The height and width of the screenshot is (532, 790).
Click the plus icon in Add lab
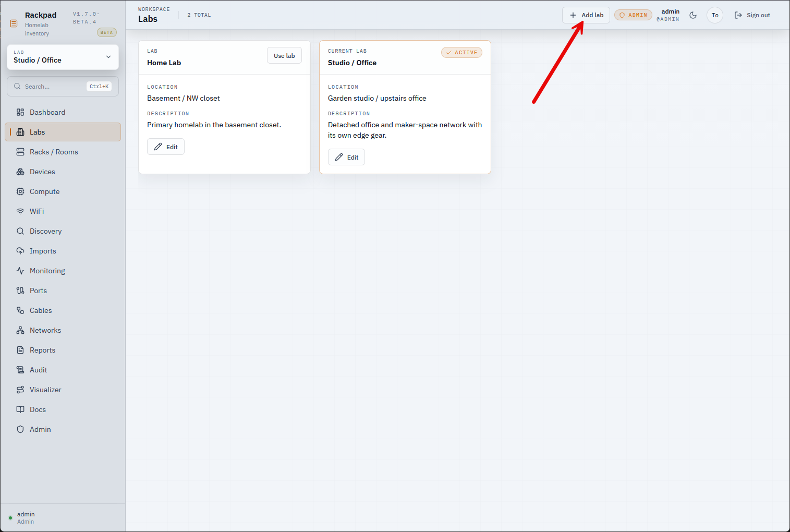coord(573,15)
